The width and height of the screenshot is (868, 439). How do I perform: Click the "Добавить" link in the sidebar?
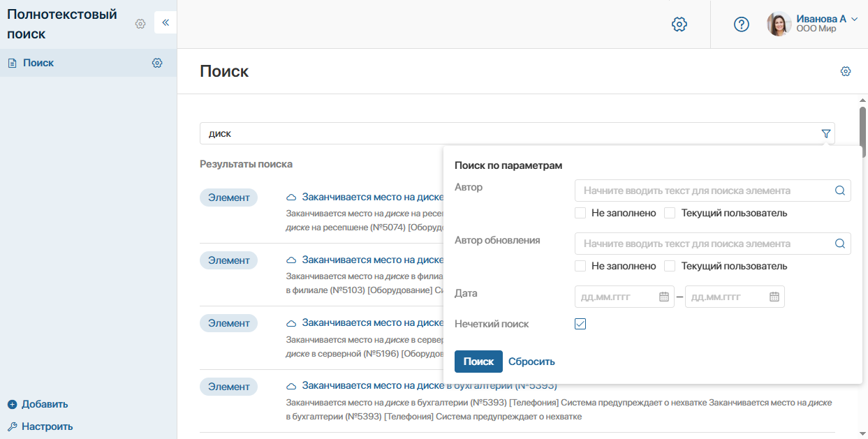[x=45, y=404]
